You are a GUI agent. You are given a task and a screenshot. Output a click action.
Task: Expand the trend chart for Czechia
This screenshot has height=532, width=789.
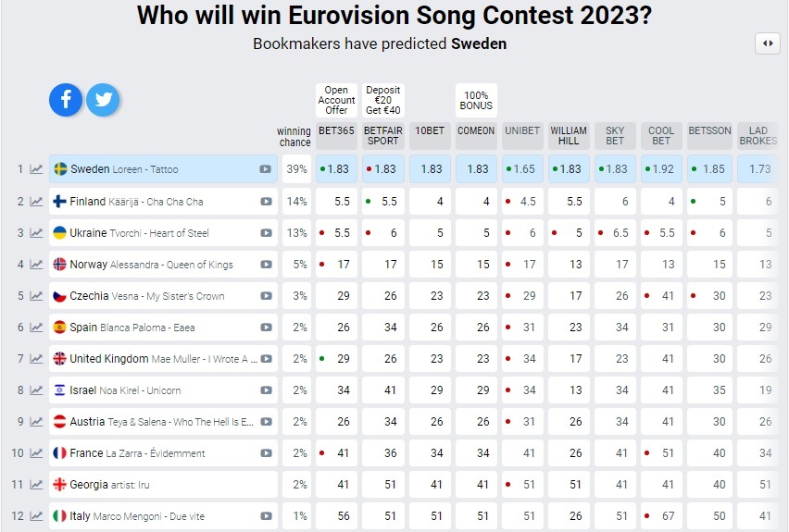click(x=36, y=296)
